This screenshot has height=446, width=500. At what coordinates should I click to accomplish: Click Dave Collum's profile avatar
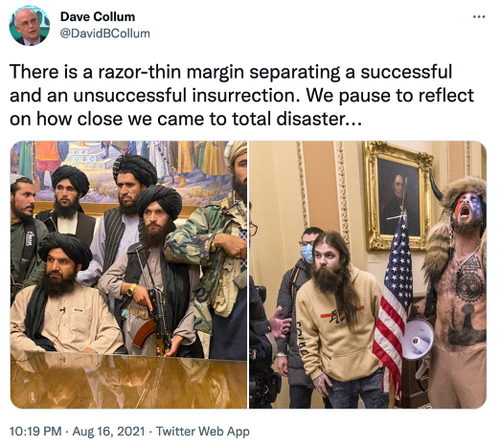(x=29, y=25)
